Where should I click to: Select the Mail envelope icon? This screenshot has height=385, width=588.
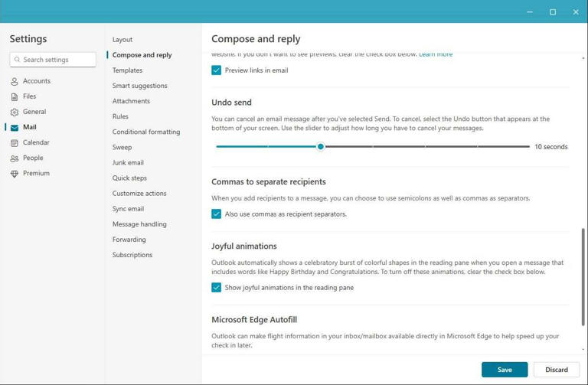[15, 128]
